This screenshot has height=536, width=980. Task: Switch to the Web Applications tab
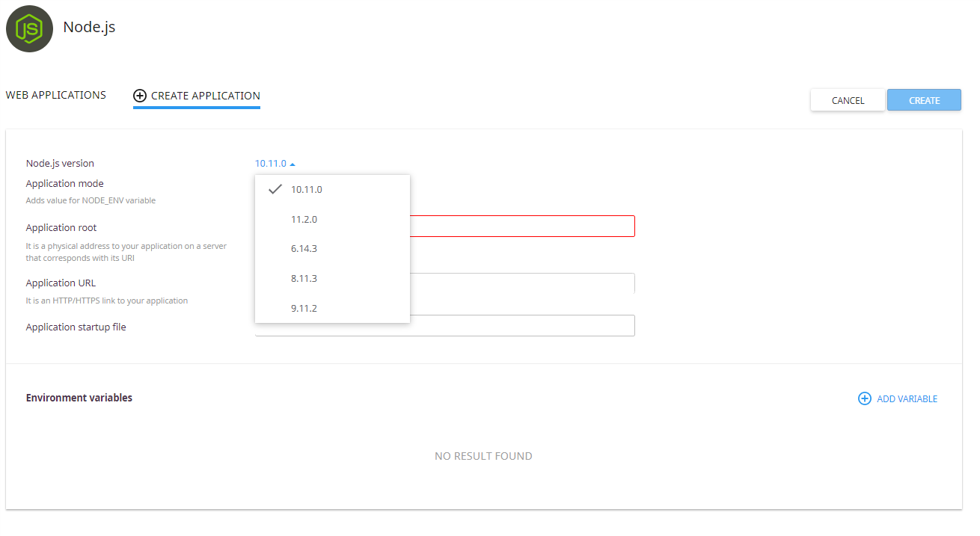pyautogui.click(x=56, y=95)
